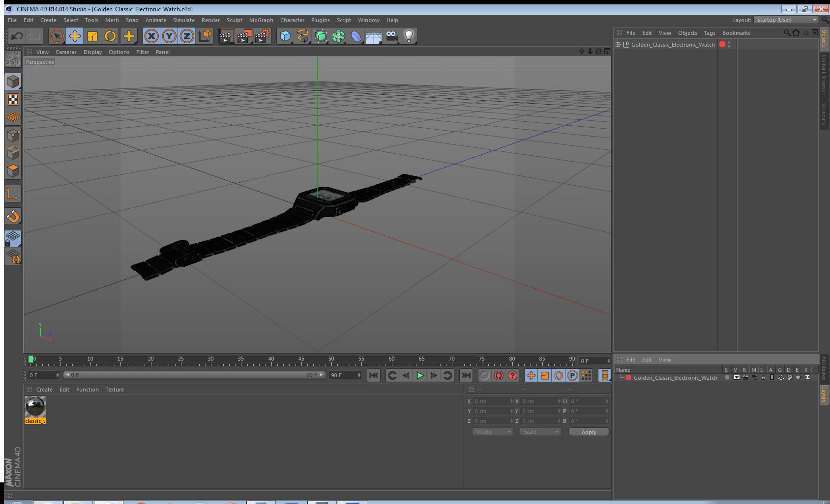
Task: Add a Light object
Action: [409, 36]
